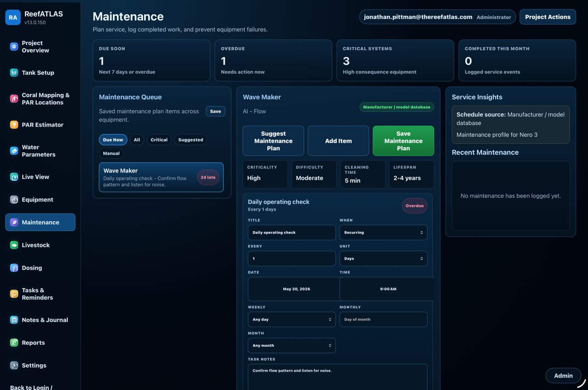
Task: Open the Unit dropdown set to Days
Action: pyautogui.click(x=383, y=258)
